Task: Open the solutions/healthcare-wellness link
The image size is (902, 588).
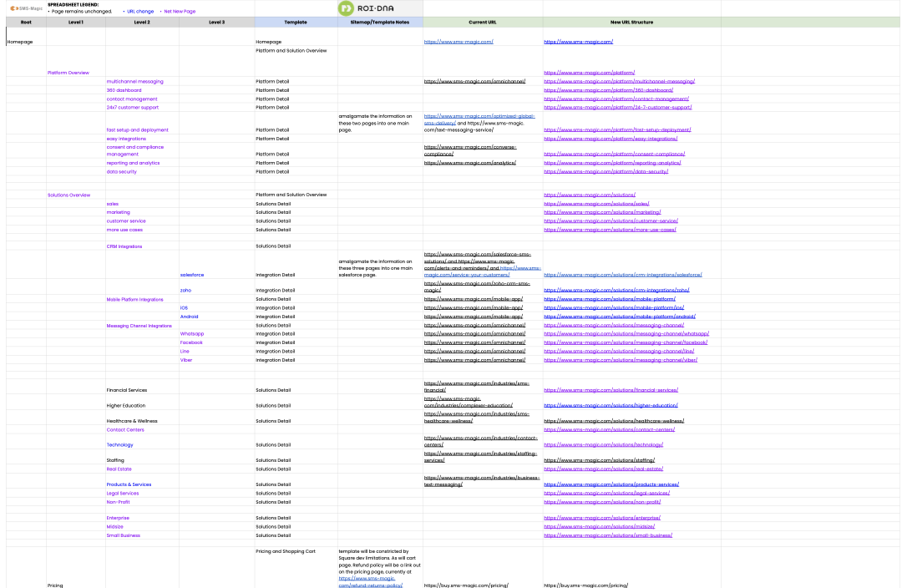Action: click(614, 421)
